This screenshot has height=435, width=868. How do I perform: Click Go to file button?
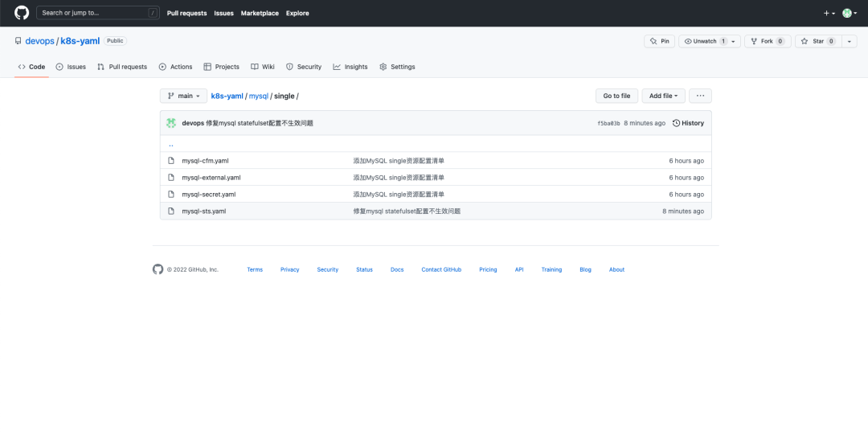click(616, 96)
